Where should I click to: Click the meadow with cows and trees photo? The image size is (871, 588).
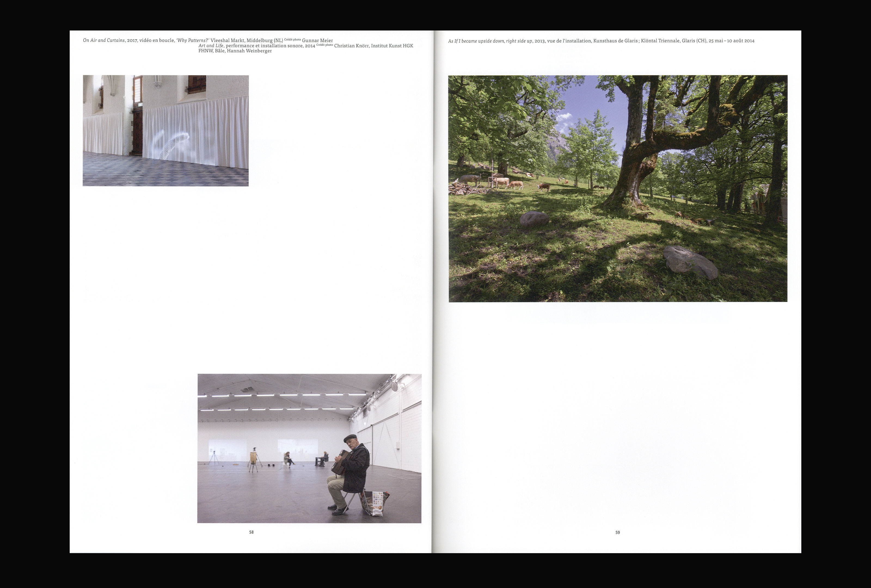coord(618,188)
